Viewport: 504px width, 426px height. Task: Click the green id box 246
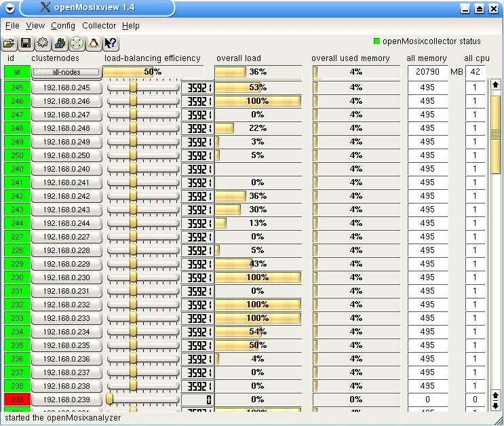18,101
